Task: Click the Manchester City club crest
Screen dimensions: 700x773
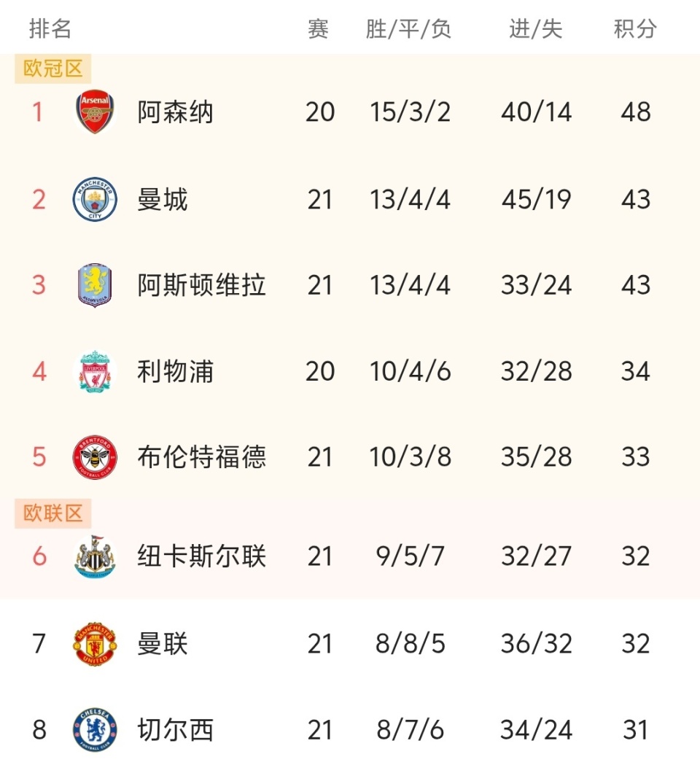Action: click(x=95, y=199)
